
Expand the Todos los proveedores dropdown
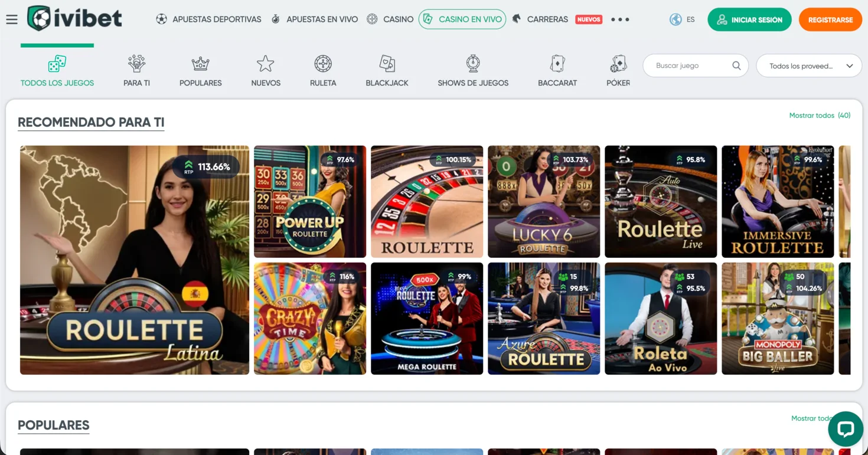point(809,66)
